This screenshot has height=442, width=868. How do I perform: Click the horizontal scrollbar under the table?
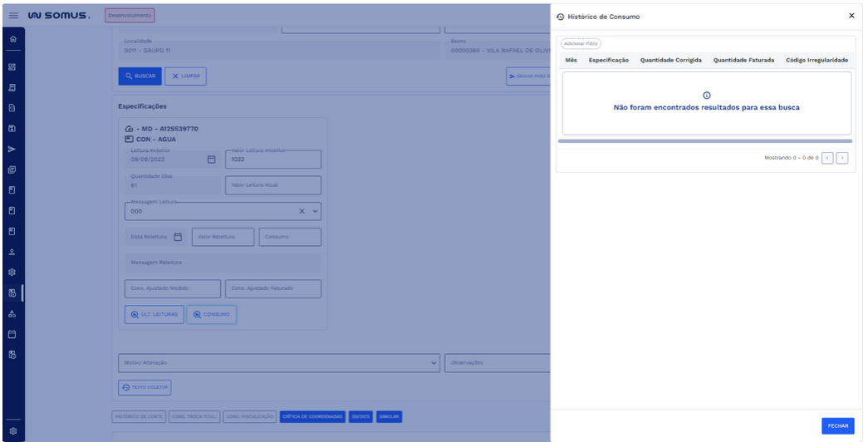pyautogui.click(x=705, y=141)
